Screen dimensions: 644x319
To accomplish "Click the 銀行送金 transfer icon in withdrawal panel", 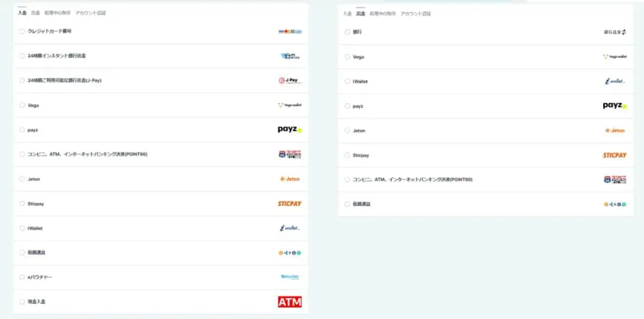I will [615, 32].
